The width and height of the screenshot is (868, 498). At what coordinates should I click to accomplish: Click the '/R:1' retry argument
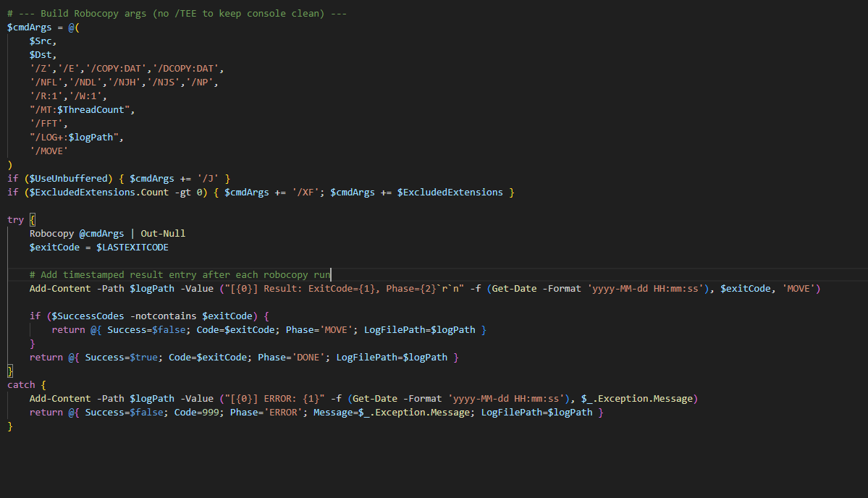coord(46,96)
